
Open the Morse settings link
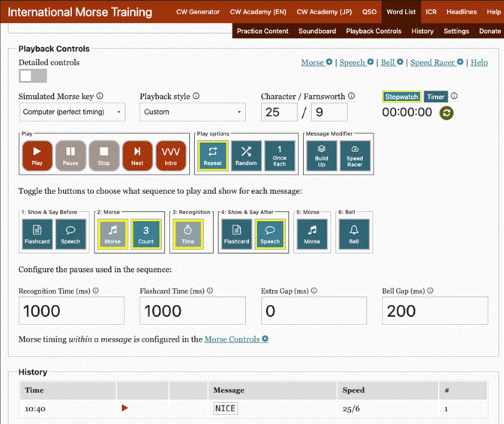coord(316,63)
